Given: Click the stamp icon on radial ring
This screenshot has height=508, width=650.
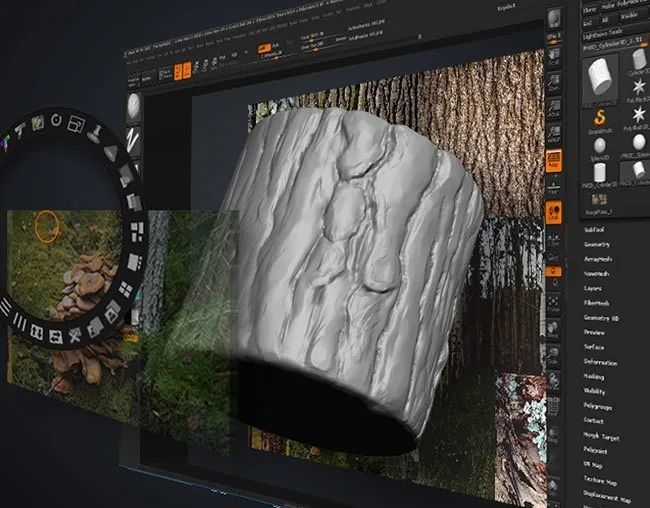Looking at the screenshot, I should pos(96,133).
